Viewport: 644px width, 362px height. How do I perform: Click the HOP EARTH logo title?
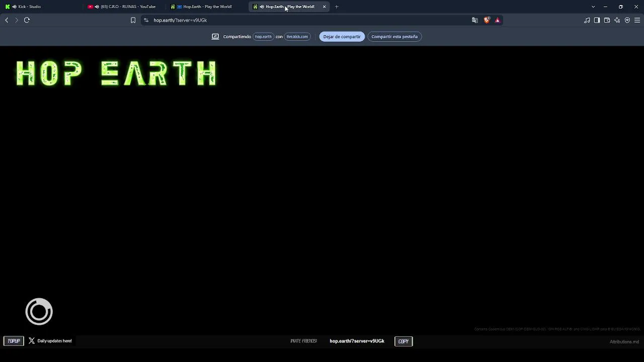point(116,74)
